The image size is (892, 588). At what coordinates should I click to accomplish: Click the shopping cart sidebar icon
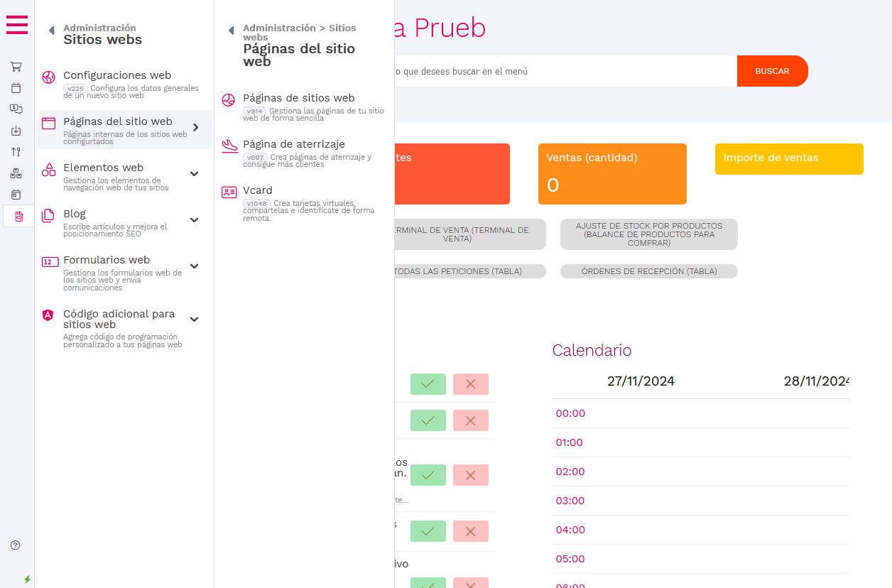tap(16, 67)
